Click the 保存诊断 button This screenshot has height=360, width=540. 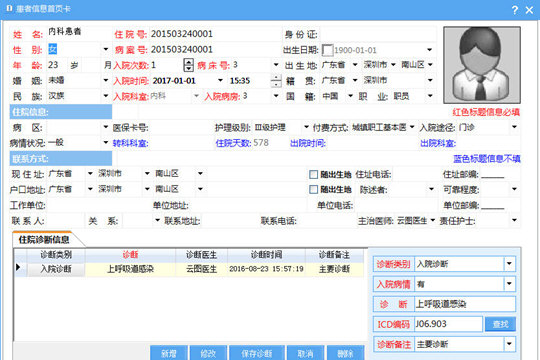(x=257, y=353)
